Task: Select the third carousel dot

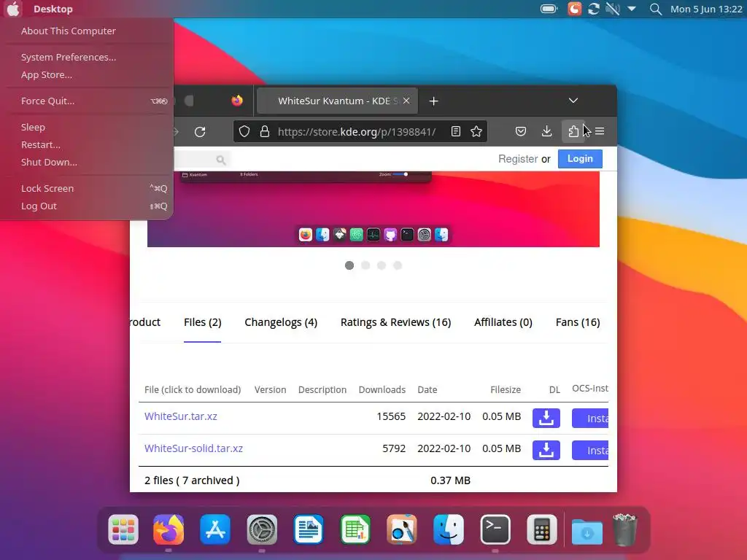Action: [382, 265]
